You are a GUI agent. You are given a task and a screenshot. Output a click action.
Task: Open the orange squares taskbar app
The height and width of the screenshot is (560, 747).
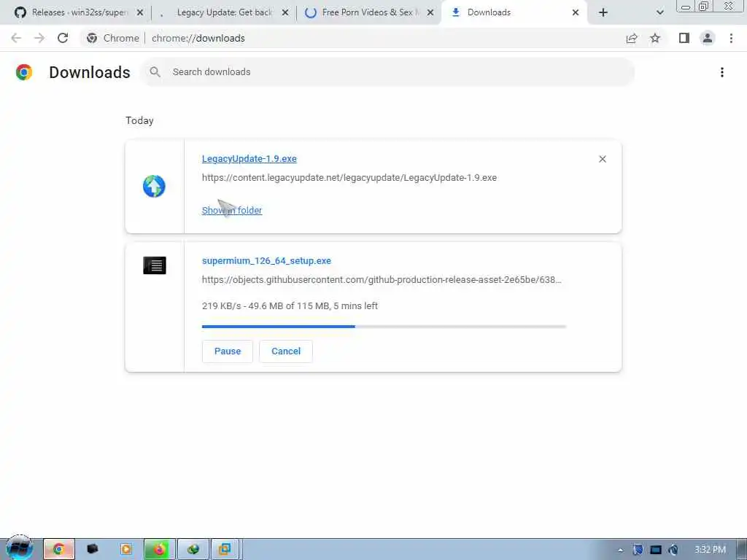pos(225,550)
